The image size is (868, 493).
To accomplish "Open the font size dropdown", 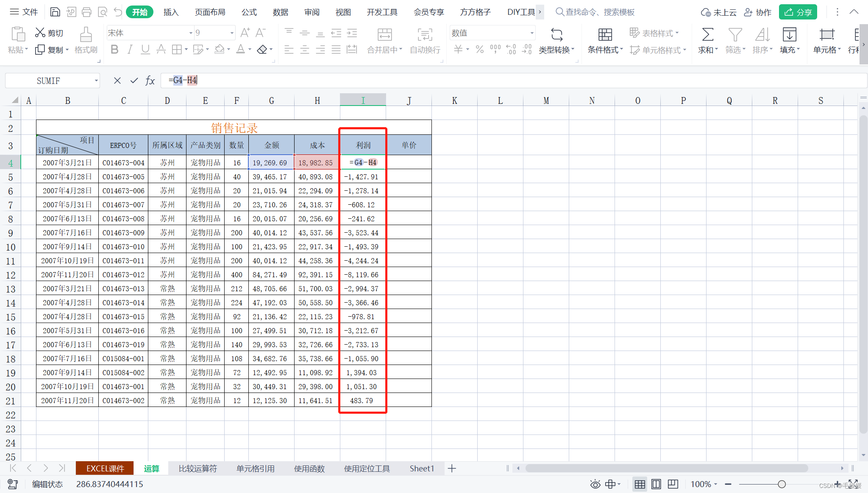I will tap(232, 33).
